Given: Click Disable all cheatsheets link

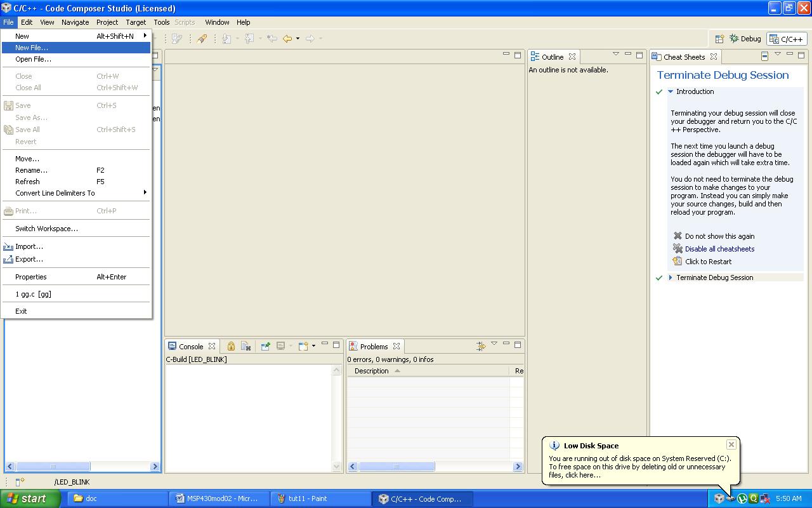Looking at the screenshot, I should point(719,249).
